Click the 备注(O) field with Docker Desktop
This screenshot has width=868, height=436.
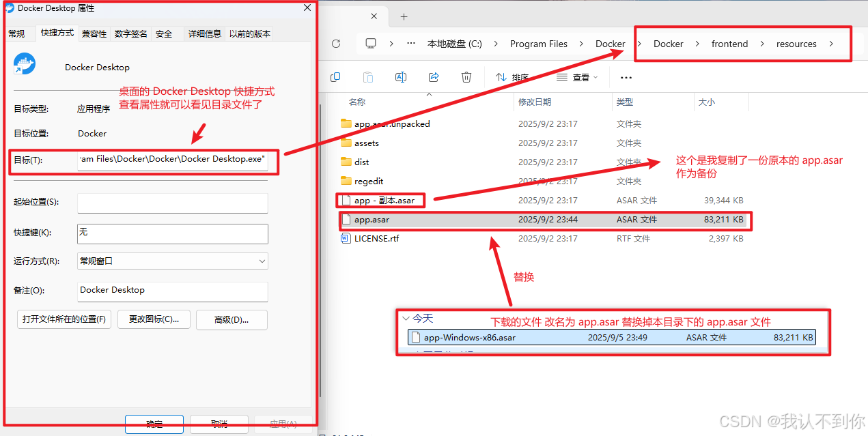click(x=172, y=291)
